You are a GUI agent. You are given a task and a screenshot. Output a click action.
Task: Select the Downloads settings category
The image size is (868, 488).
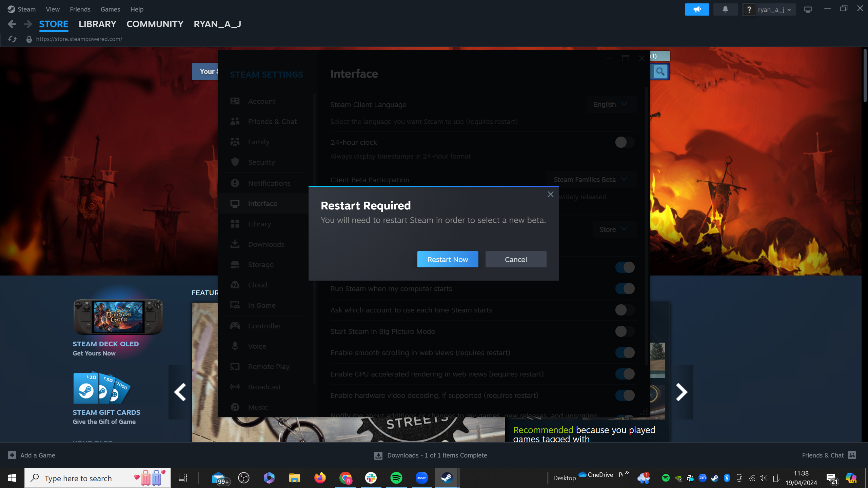click(x=264, y=244)
